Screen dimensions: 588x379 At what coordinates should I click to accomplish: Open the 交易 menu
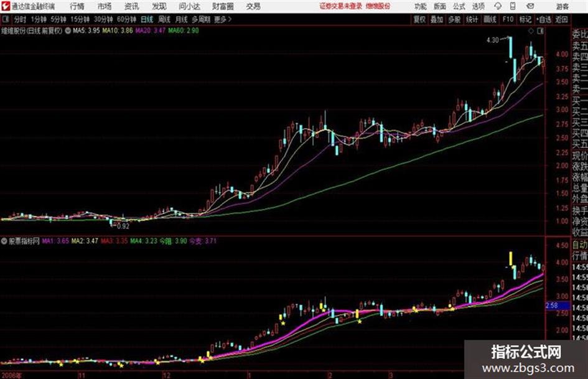point(253,6)
